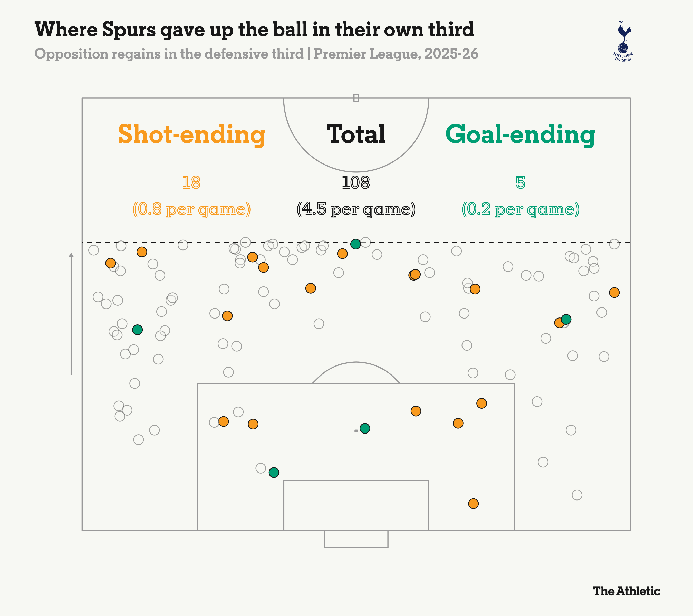The image size is (693, 616).
Task: Click the green goal-ending dot beside the penalty spot
Action: [x=365, y=428]
